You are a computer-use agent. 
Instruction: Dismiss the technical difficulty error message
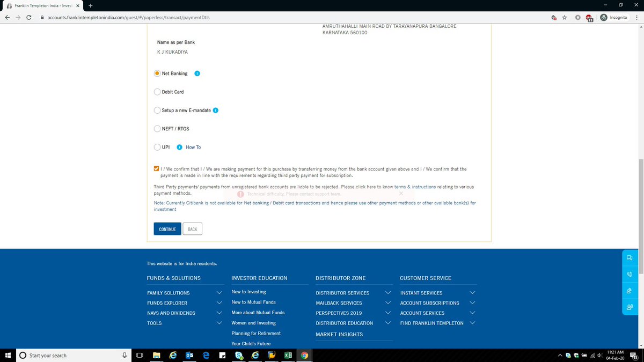point(401,193)
